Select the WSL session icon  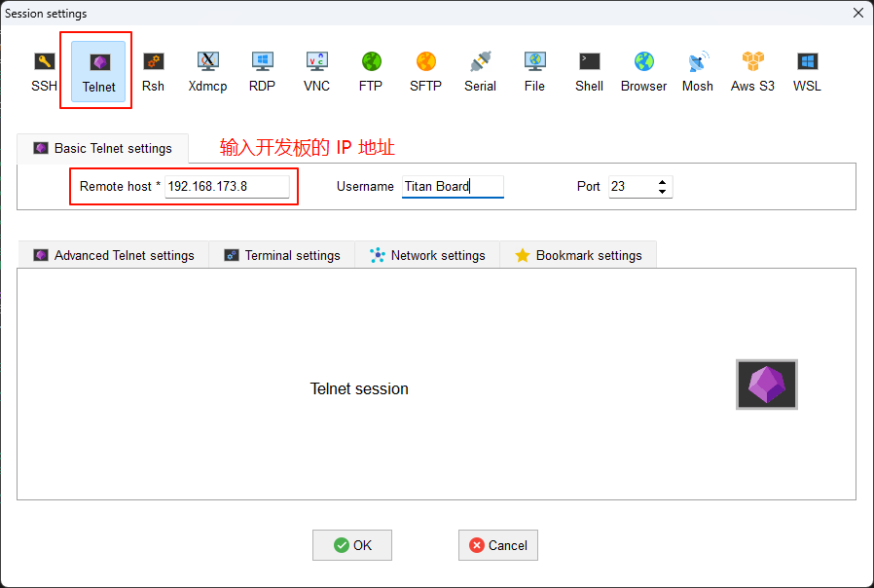coord(807,71)
